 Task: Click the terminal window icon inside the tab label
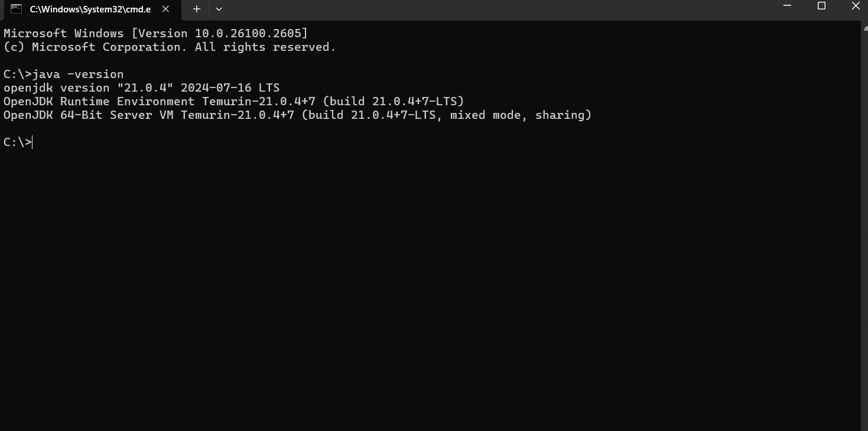pyautogui.click(x=15, y=9)
